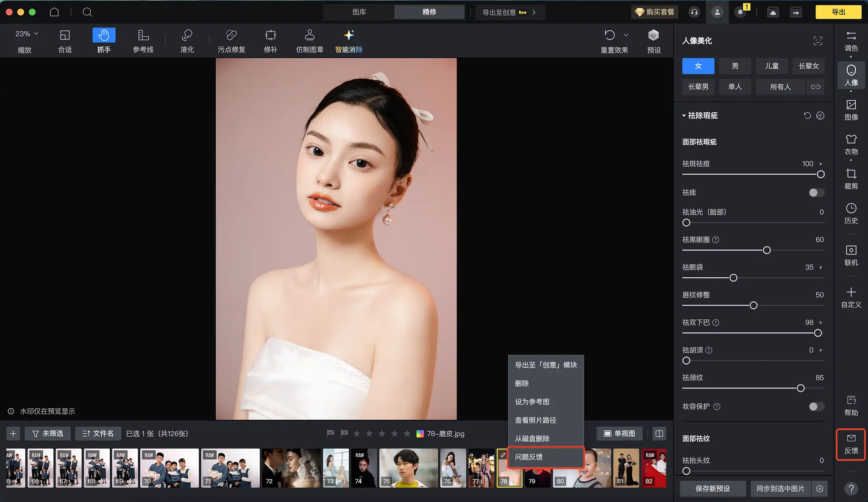Select the 长辈女 elder female category

809,66
